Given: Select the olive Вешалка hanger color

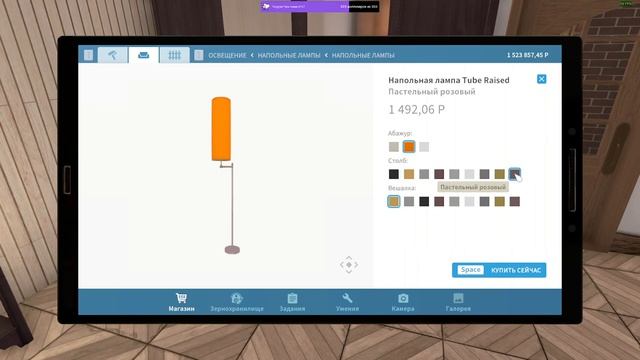Looking at the screenshot, I should point(500,202).
